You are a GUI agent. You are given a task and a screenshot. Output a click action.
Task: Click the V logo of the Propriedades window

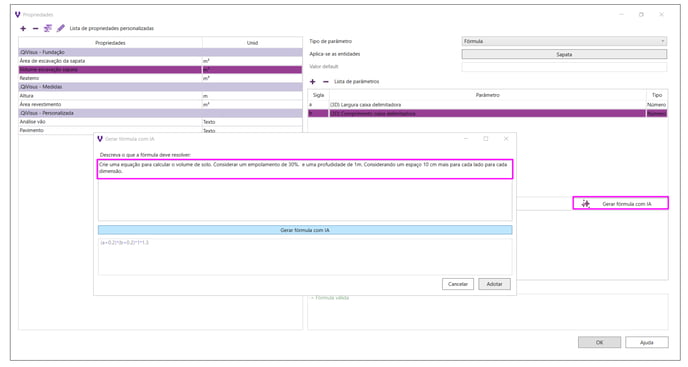pyautogui.click(x=18, y=14)
